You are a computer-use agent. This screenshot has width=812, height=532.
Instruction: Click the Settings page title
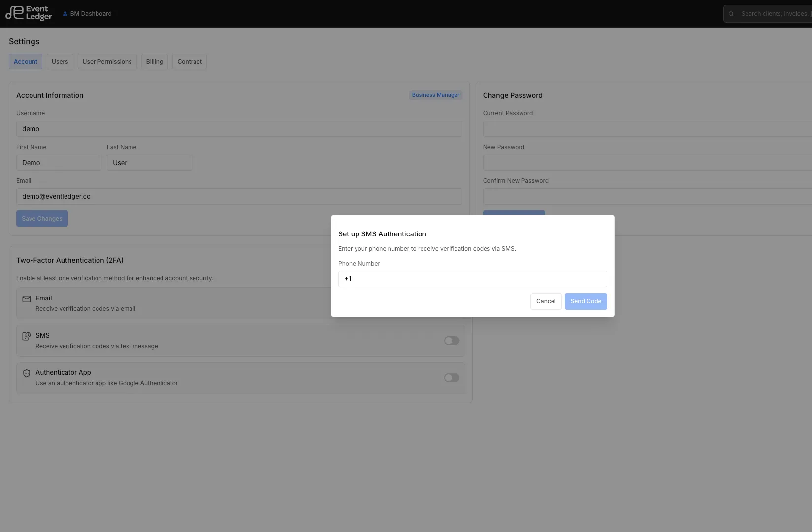click(x=24, y=42)
